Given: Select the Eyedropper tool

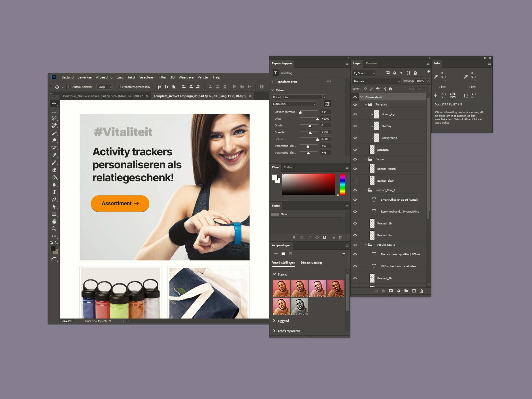Looking at the screenshot, I should tap(54, 155).
